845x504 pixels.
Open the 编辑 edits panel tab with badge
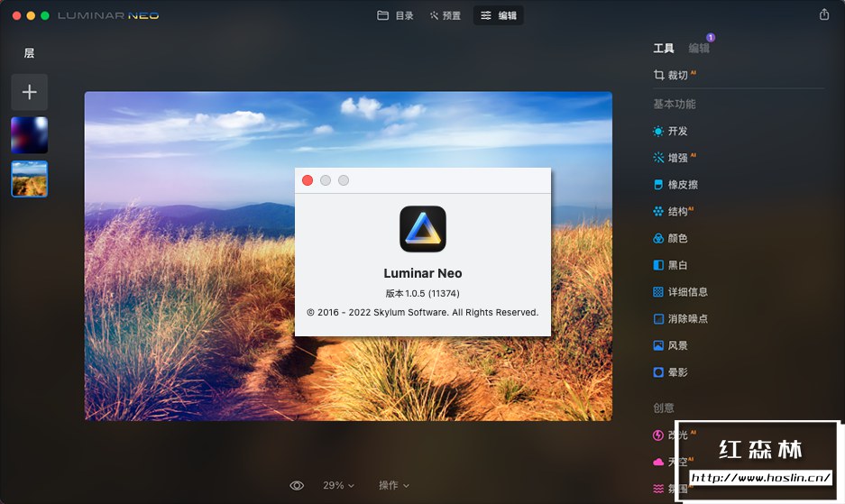[699, 49]
